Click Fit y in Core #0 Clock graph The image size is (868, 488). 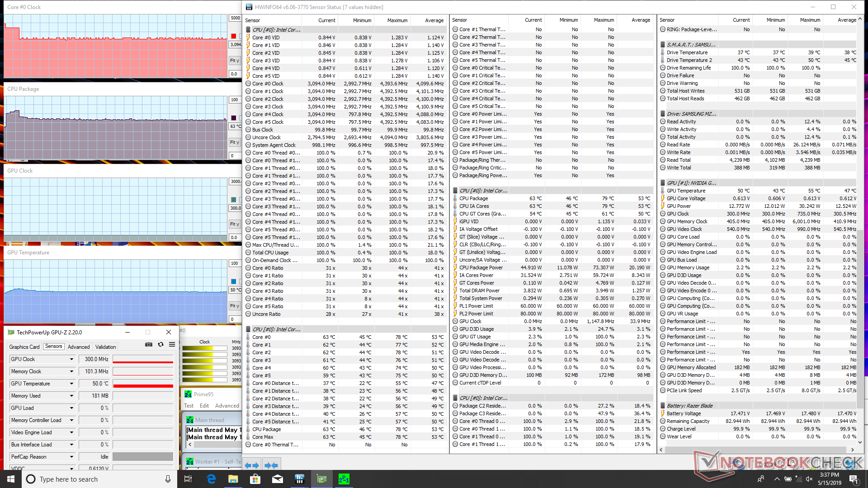click(x=234, y=61)
